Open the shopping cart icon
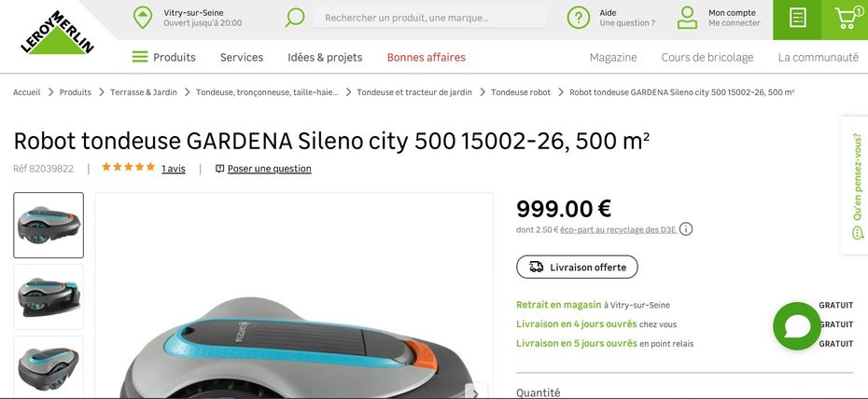Image resolution: width=868 pixels, height=399 pixels. [x=845, y=19]
